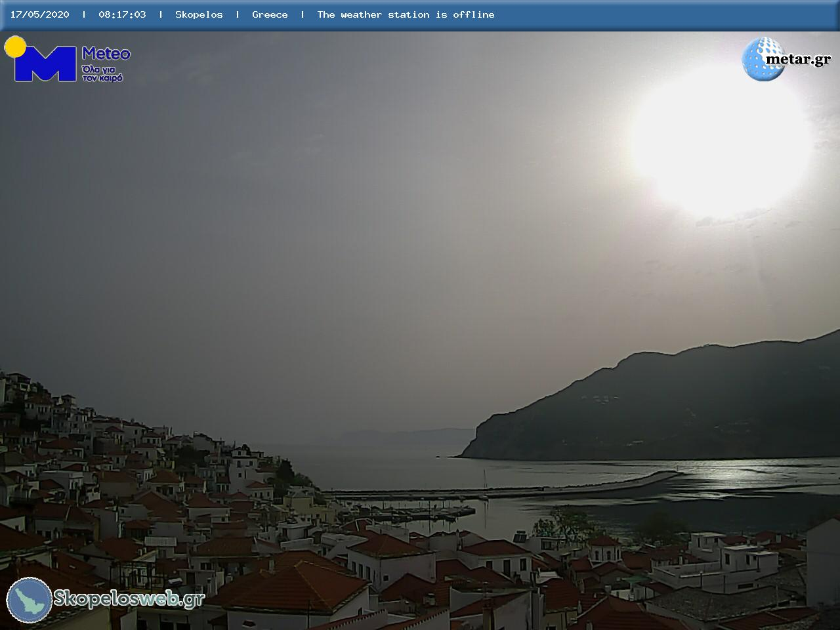Click the Meteo brand name text

tap(106, 54)
